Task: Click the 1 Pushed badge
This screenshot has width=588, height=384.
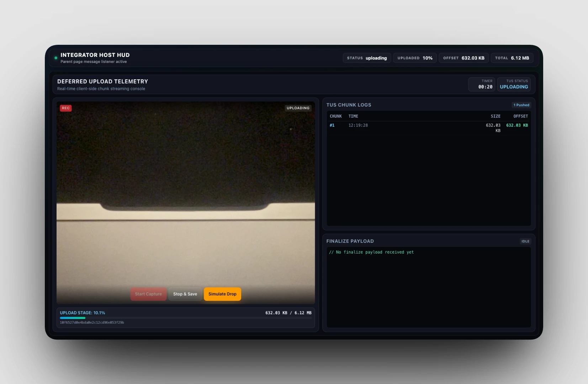Action: [521, 105]
